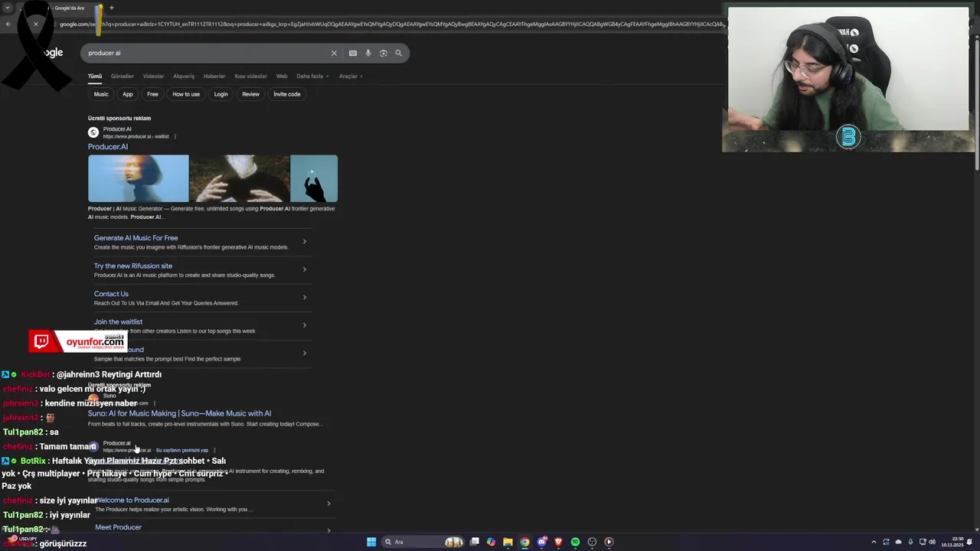The height and width of the screenshot is (551, 980).
Task: Open Brave browser from the taskbar
Action: tap(558, 542)
